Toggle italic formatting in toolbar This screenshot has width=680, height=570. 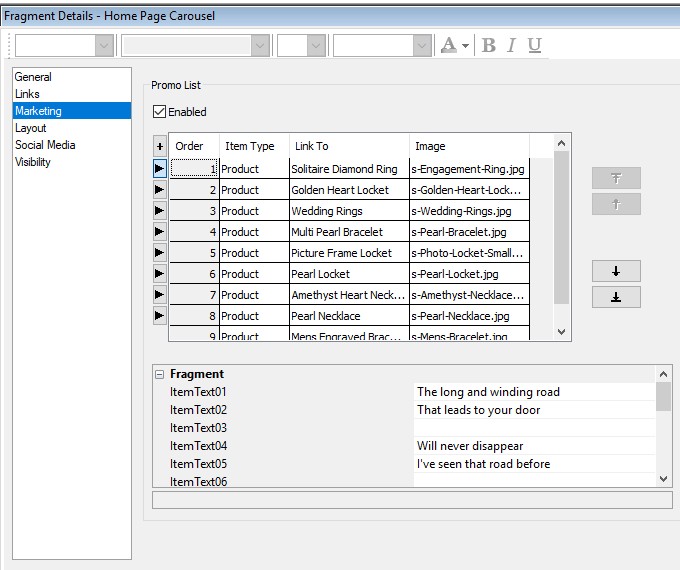512,45
